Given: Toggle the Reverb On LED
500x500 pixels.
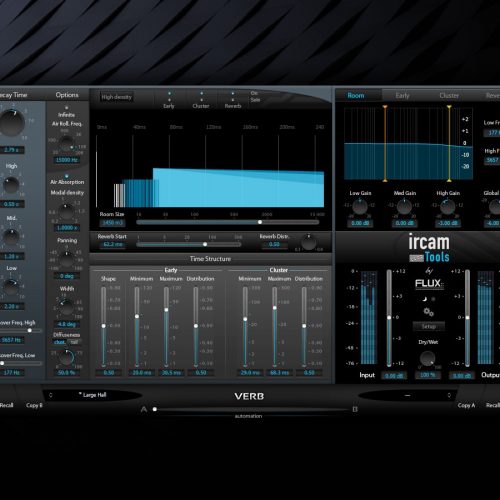Looking at the screenshot, I should point(233,93).
